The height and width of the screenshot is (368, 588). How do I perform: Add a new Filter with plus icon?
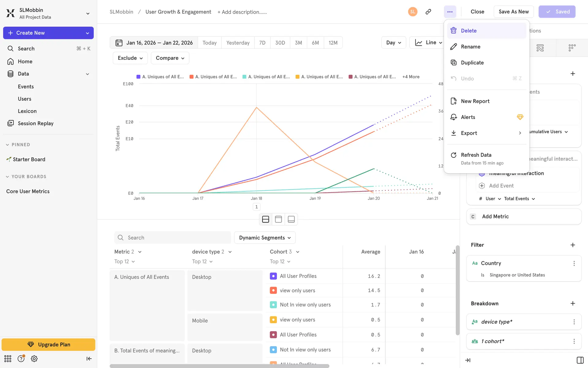pos(572,245)
